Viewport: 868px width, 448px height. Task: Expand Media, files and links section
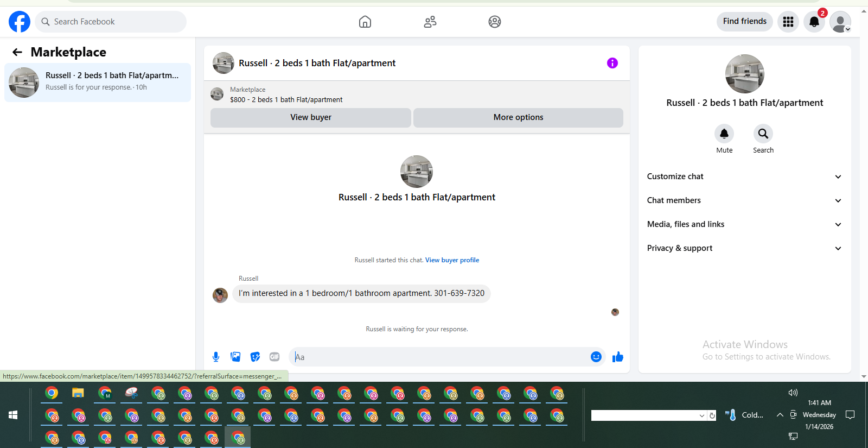point(745,224)
